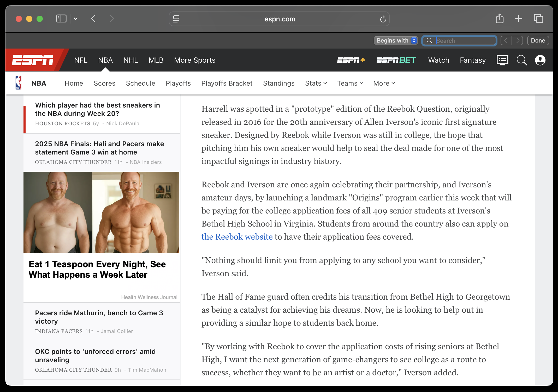Screen dimensions: 558x392
Task: Open the Safari share sheet
Action: pyautogui.click(x=500, y=19)
